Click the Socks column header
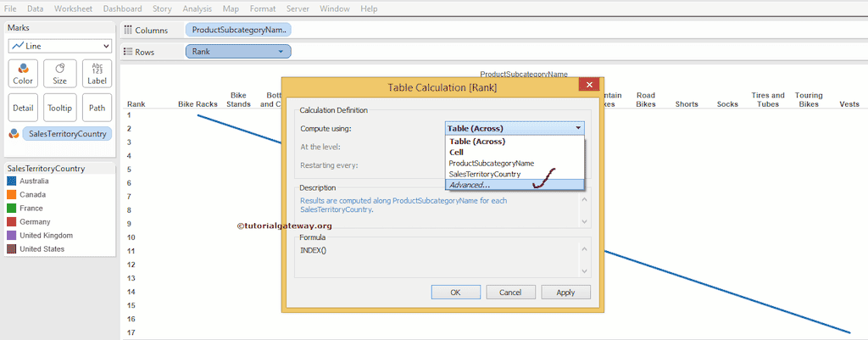The image size is (868, 340). [x=727, y=104]
